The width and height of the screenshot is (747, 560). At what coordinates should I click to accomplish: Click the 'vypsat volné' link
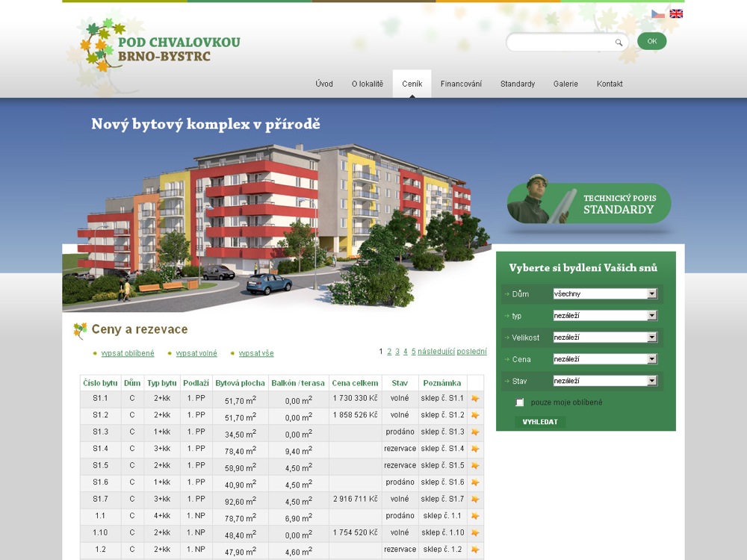pos(196,353)
